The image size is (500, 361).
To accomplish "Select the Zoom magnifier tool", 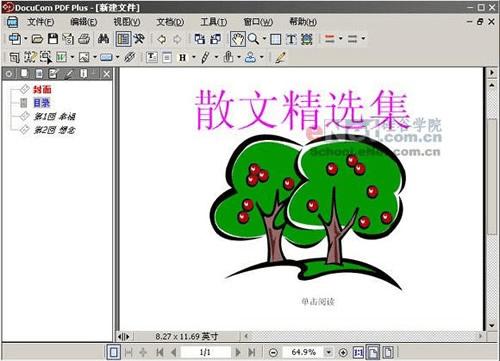I will (x=253, y=39).
